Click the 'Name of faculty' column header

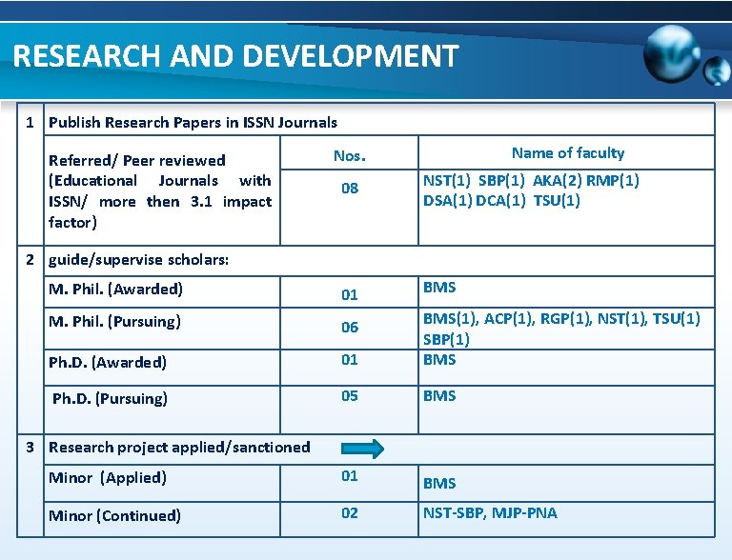click(x=568, y=152)
